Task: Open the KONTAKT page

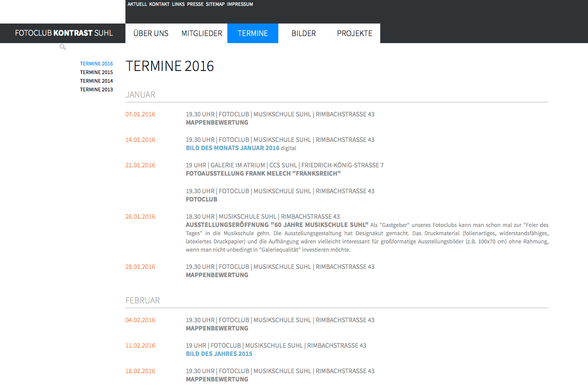Action: (159, 4)
